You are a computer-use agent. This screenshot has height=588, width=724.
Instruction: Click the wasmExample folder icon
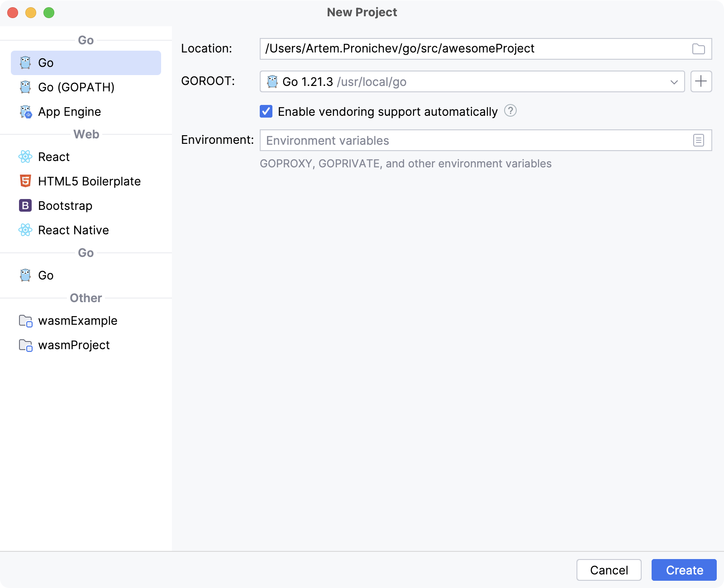(26, 321)
